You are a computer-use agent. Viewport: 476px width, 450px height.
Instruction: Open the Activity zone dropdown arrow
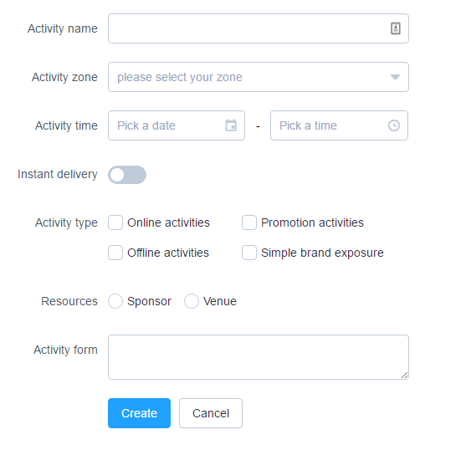pos(395,77)
